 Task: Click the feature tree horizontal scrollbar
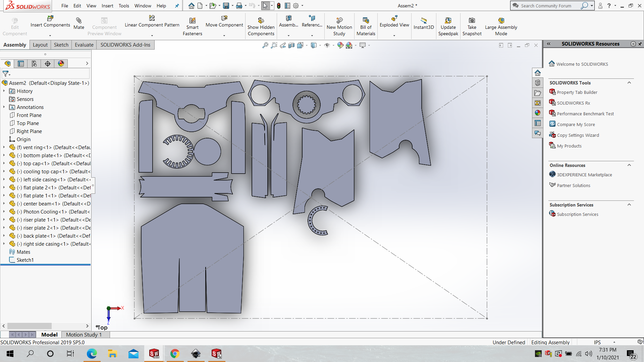point(46,326)
